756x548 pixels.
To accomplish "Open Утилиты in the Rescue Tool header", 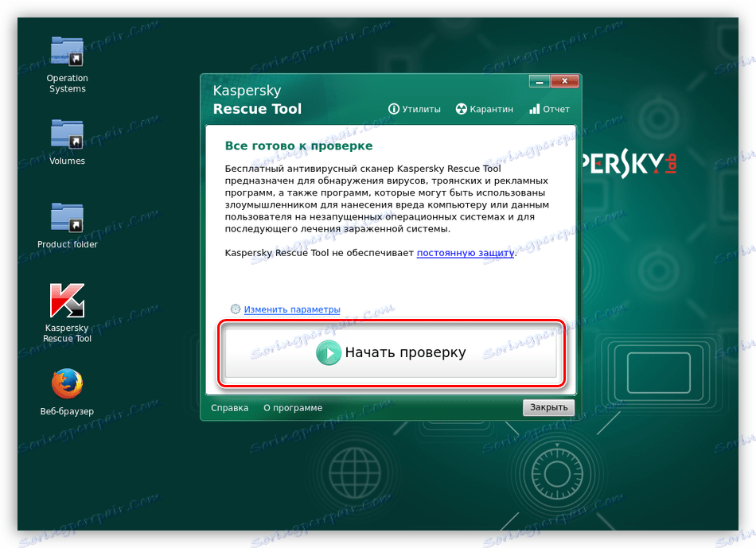I will click(x=415, y=109).
